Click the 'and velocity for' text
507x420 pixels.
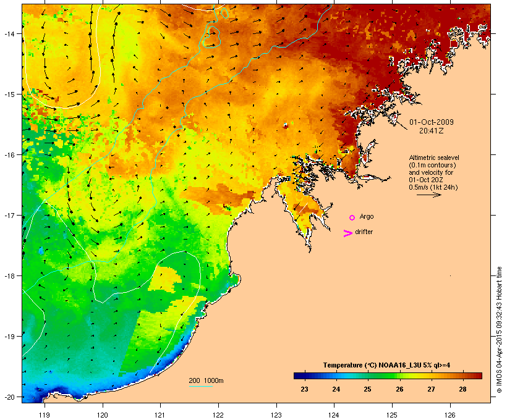coord(431,172)
